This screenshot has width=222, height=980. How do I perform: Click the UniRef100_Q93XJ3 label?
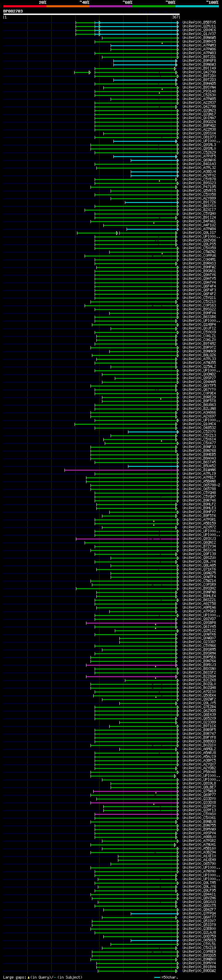199,539
